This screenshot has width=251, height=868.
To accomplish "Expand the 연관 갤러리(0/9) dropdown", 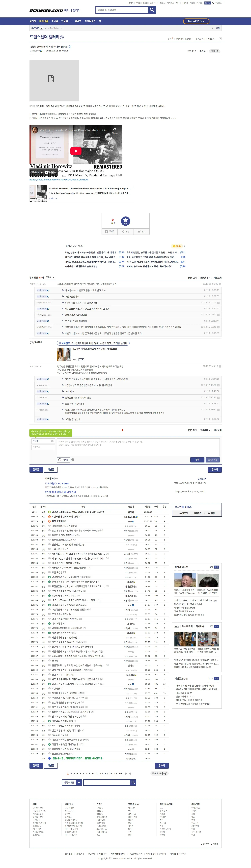I will pos(184,39).
